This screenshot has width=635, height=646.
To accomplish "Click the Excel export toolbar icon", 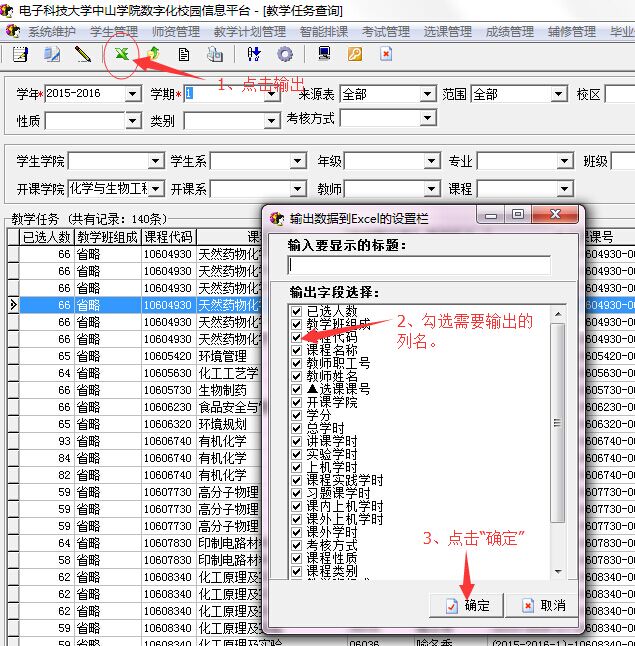I will pyautogui.click(x=122, y=54).
